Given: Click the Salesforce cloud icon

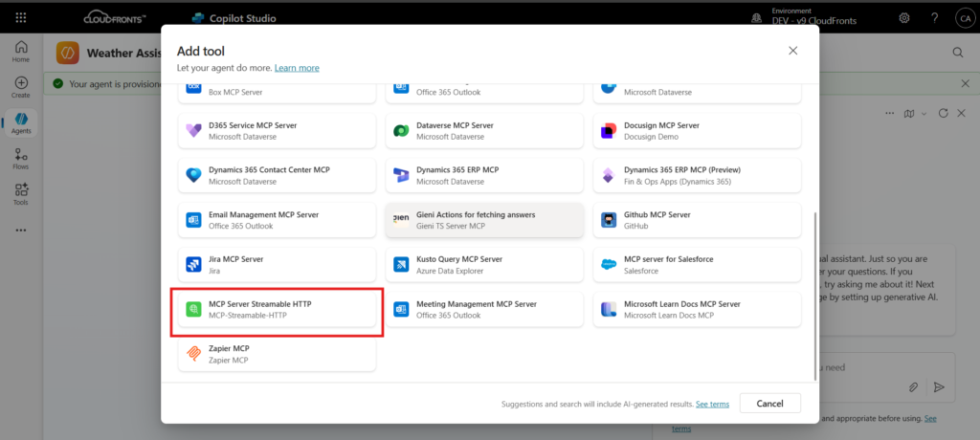Looking at the screenshot, I should point(609,264).
